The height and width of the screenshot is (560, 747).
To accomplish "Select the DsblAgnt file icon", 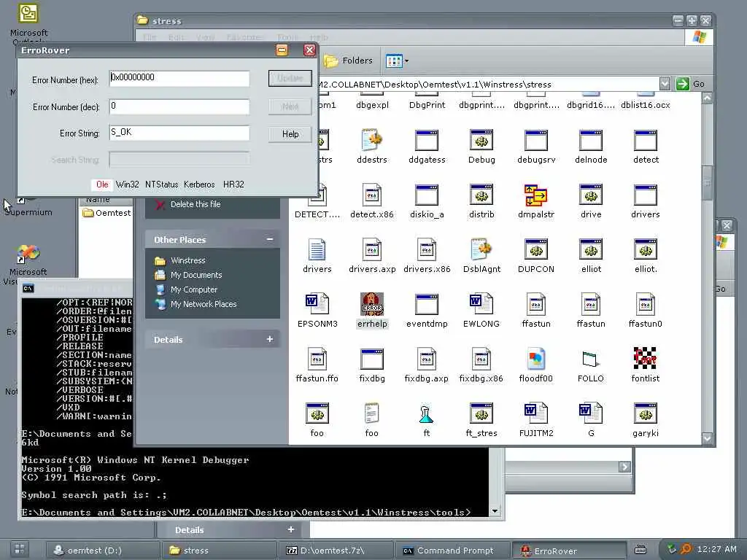I will point(481,249).
